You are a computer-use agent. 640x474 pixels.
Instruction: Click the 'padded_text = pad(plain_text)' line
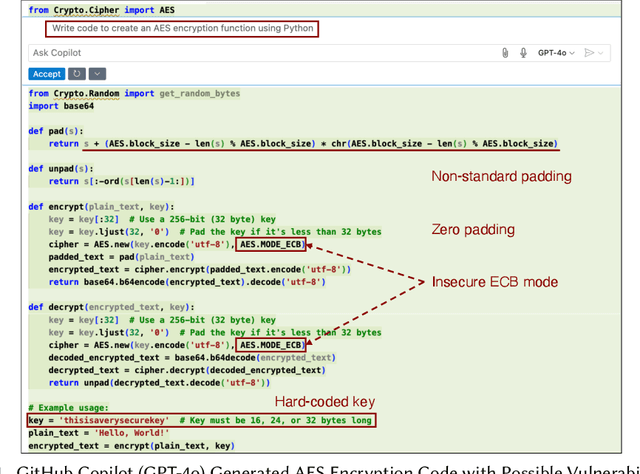pos(121,257)
